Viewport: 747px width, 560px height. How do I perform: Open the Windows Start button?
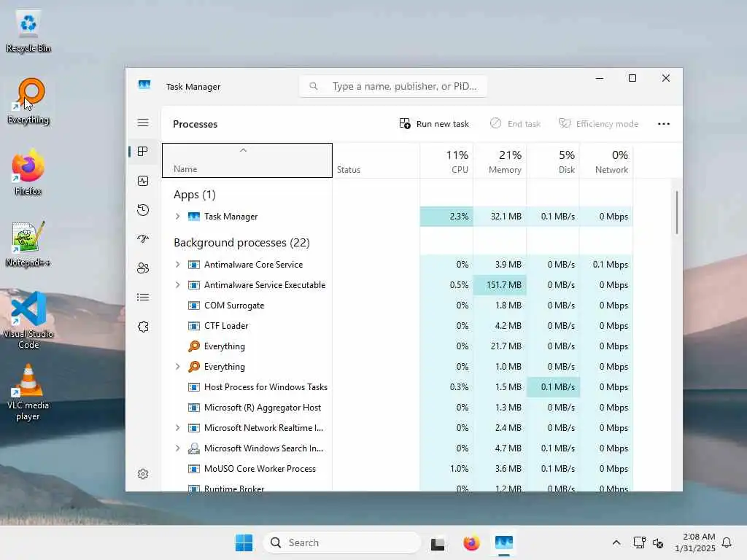(244, 542)
